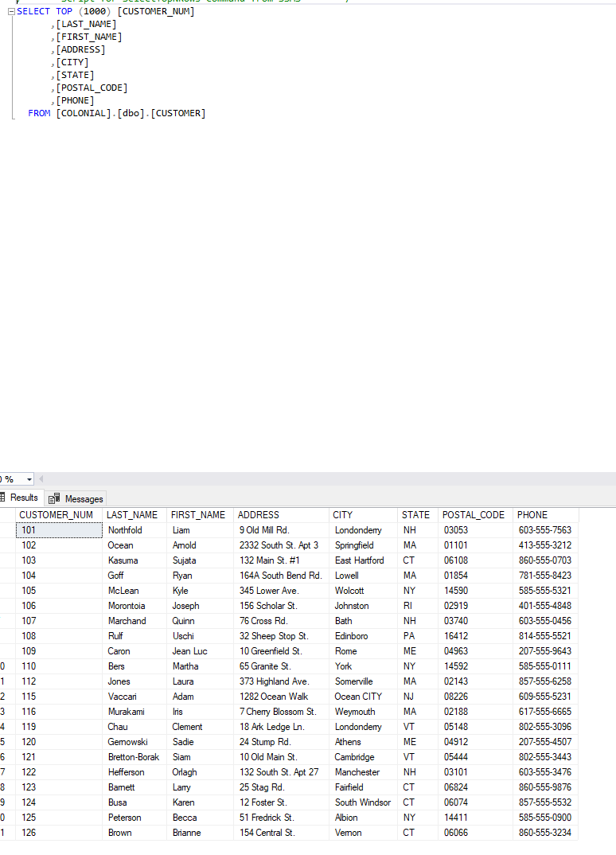This screenshot has width=616, height=855.
Task: Select first name cell Orlagh
Action: click(x=200, y=773)
